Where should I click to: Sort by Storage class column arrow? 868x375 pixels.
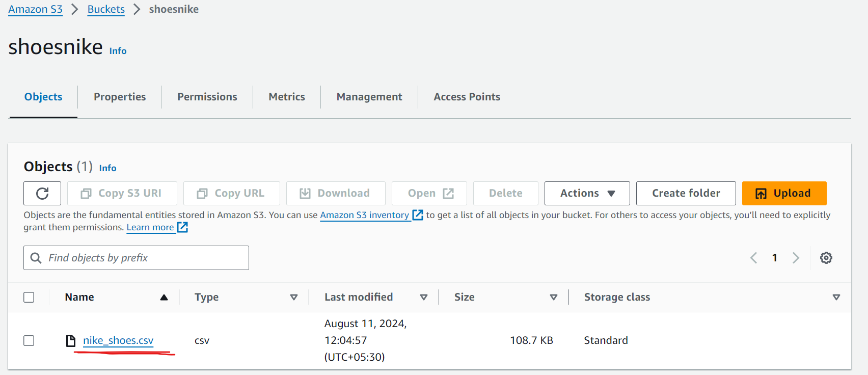coord(836,297)
